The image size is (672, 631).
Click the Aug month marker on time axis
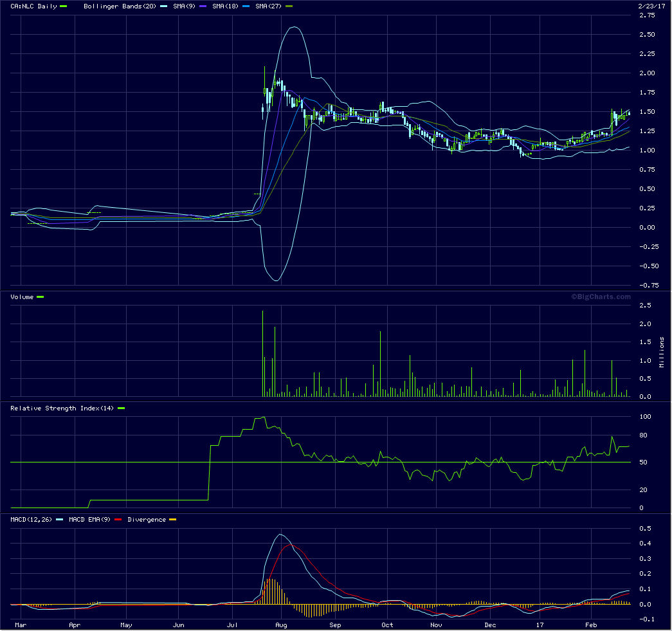tap(281, 625)
